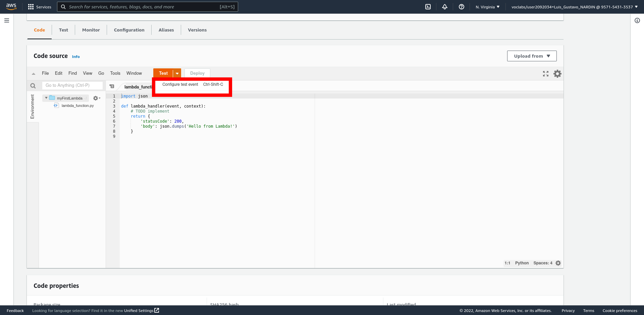Open the notifications bell
This screenshot has width=644, height=315.
[x=445, y=7]
